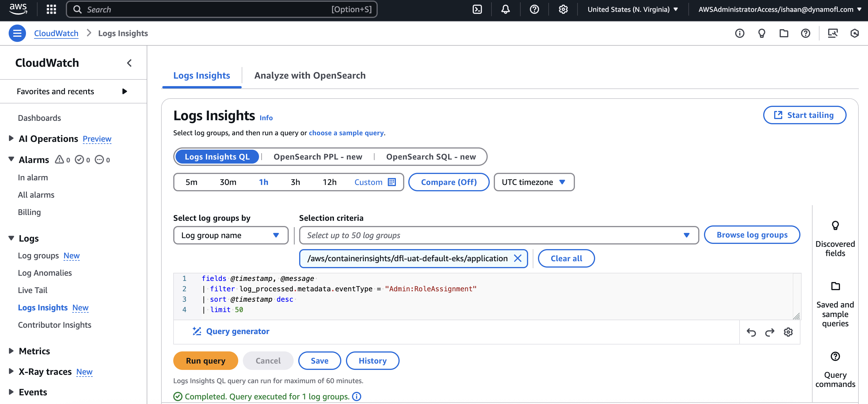Click the OK alarms checkmark count
The height and width of the screenshot is (404, 868).
[83, 160]
